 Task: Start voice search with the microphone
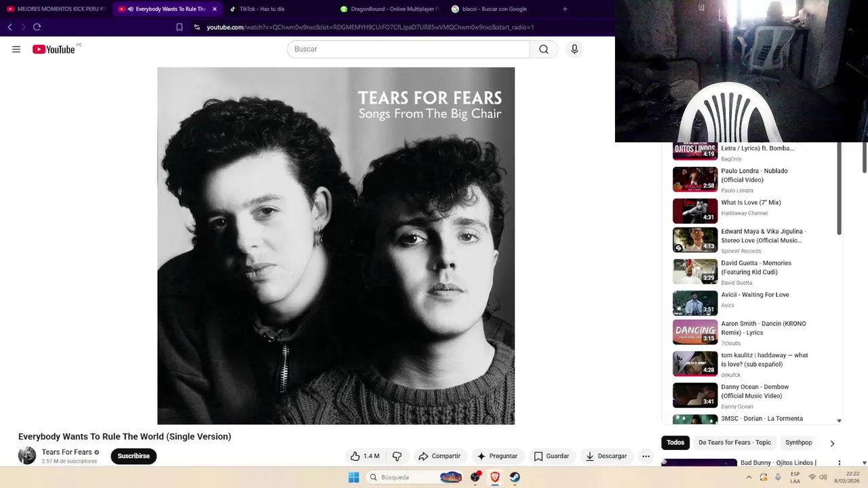(x=574, y=49)
